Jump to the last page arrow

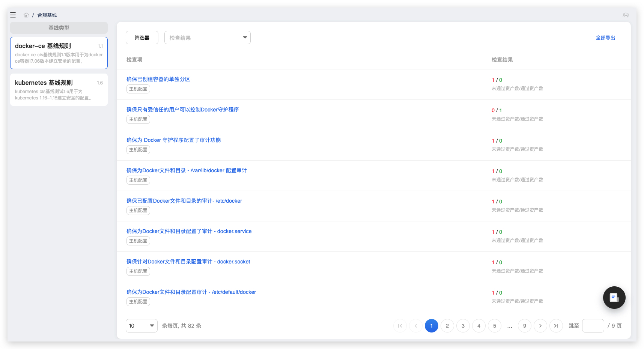[x=556, y=326]
